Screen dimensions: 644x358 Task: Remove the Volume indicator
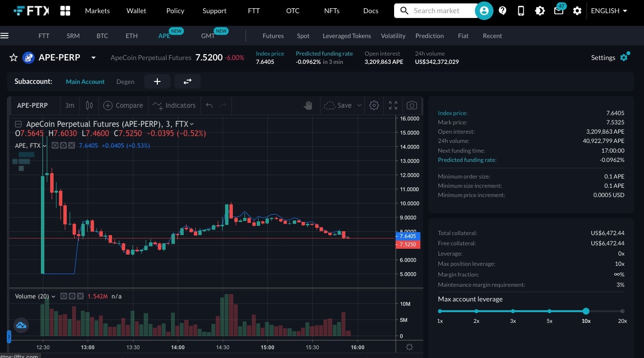click(80, 296)
